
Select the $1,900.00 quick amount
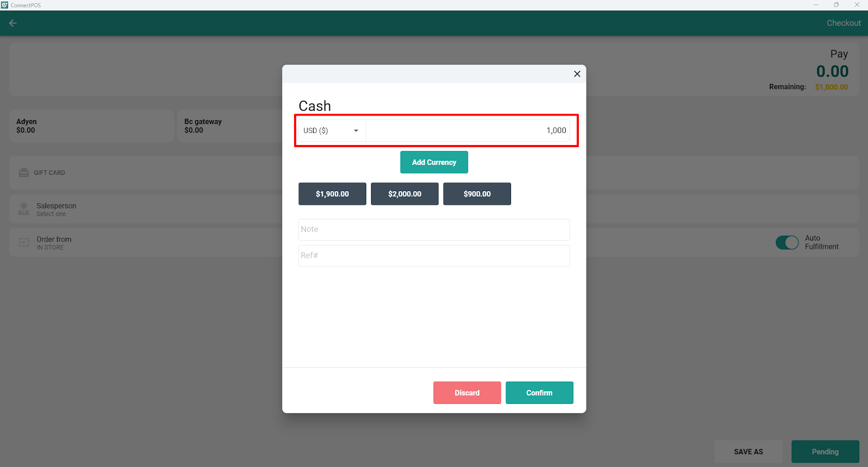(x=332, y=194)
